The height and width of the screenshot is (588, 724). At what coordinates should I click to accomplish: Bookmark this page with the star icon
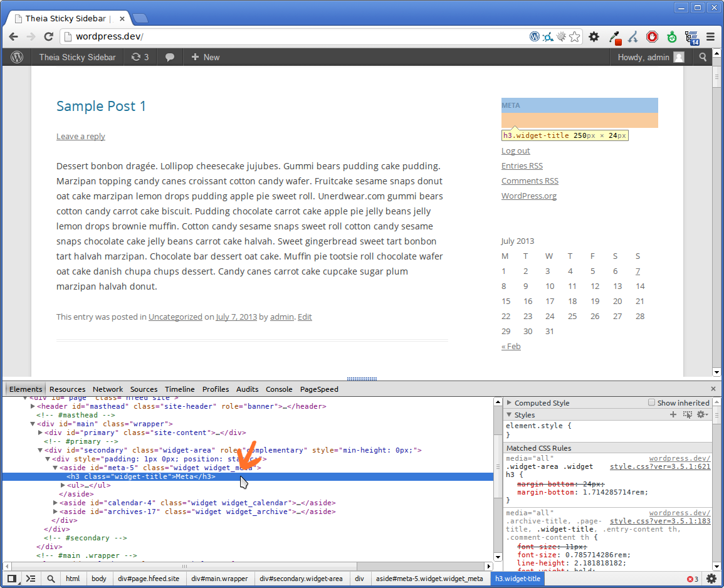tap(574, 37)
